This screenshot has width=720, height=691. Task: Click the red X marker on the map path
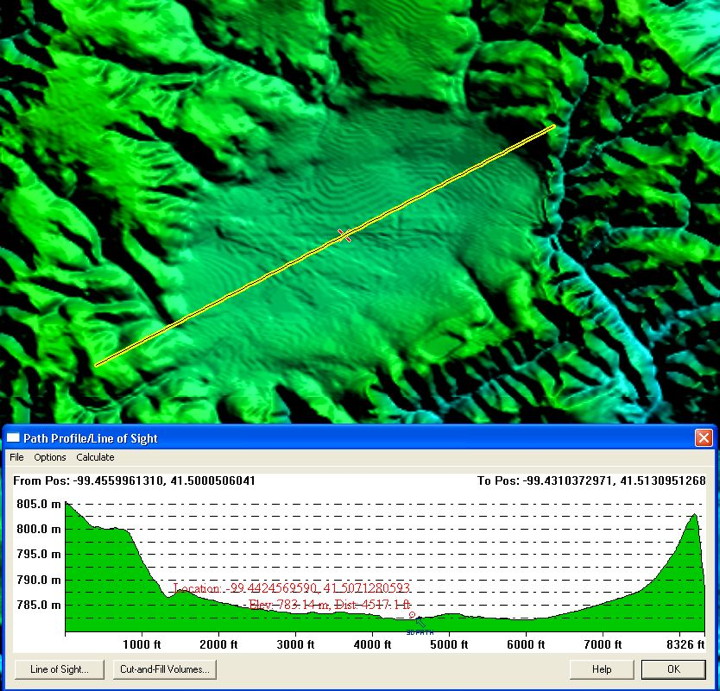tap(345, 236)
